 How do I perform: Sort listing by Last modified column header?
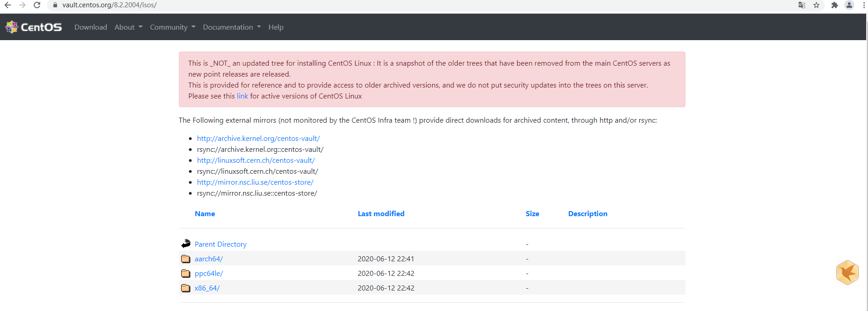click(381, 213)
